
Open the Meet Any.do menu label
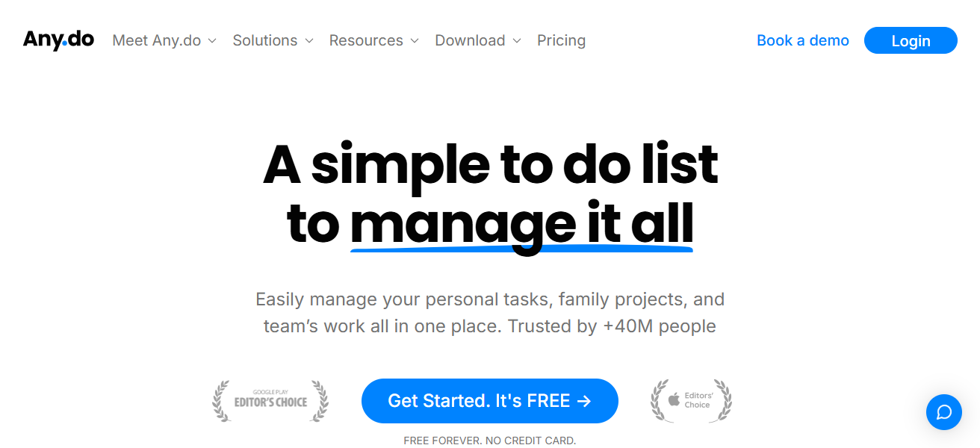coord(157,40)
